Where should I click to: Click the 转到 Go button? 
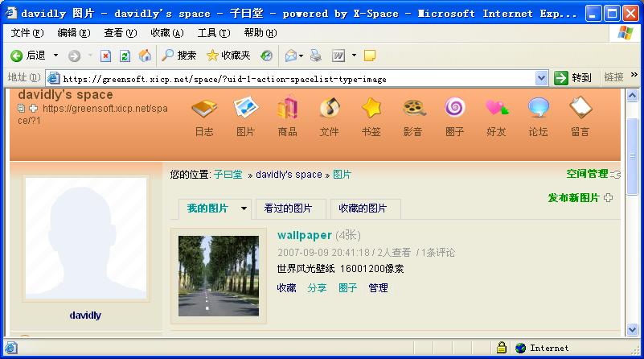tap(573, 78)
